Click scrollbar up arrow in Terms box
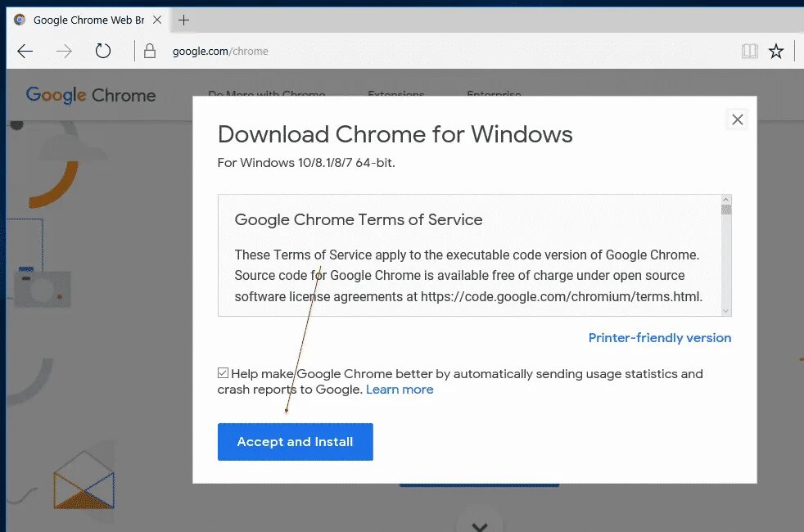804x532 pixels. [x=725, y=200]
